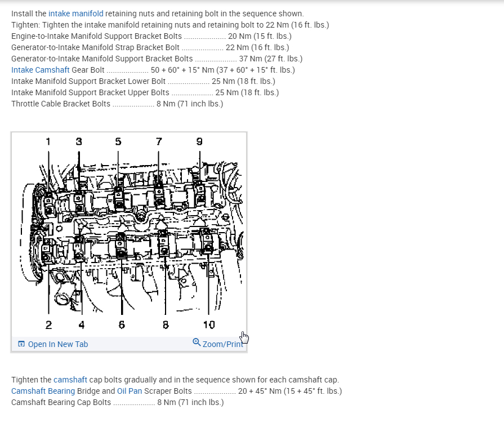Follow the 'Intake Camshaft' link
Viewport: 504px width, 427px height.
coord(40,70)
